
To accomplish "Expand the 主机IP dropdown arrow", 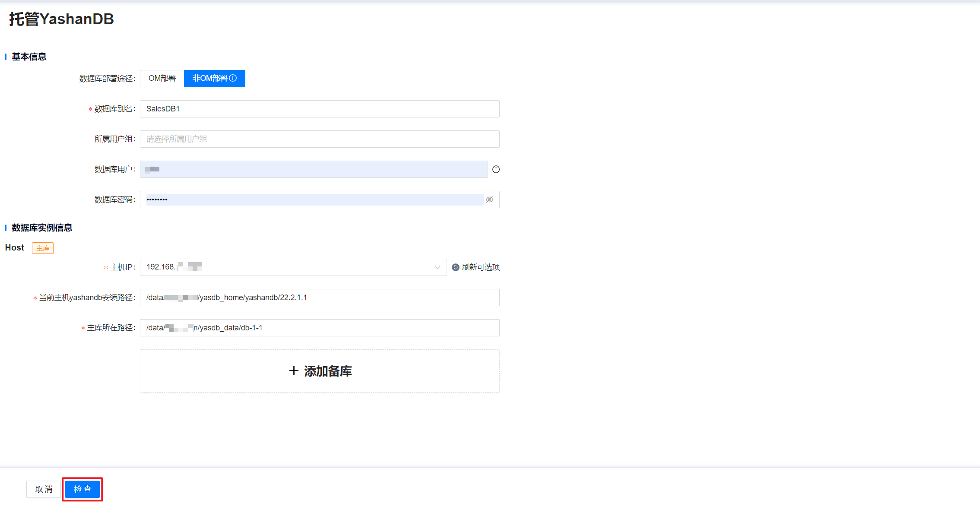I will 438,267.
